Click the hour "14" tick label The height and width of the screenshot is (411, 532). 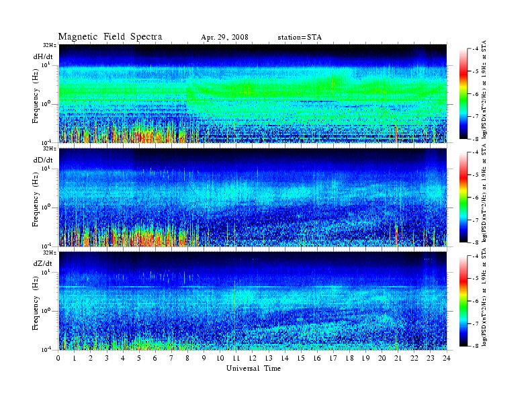click(285, 359)
